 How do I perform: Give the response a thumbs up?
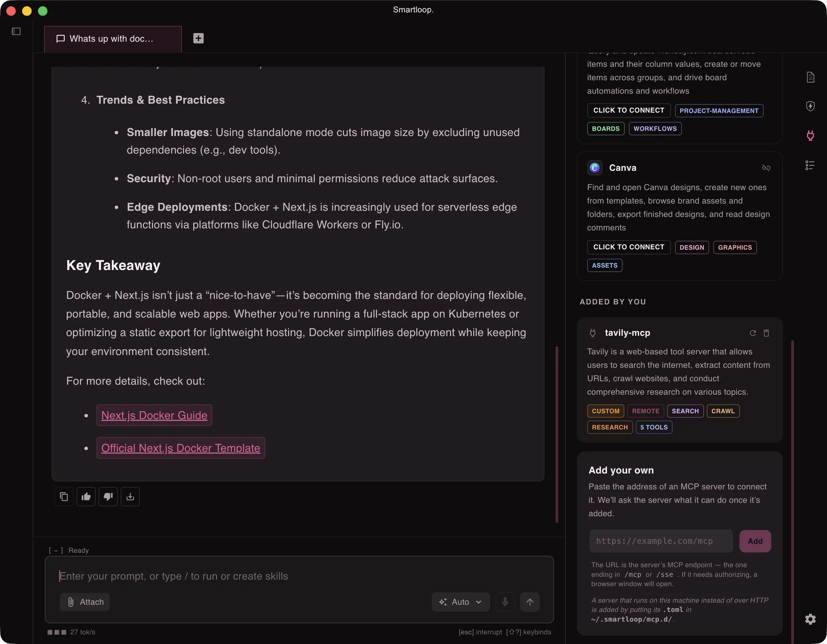click(x=86, y=496)
